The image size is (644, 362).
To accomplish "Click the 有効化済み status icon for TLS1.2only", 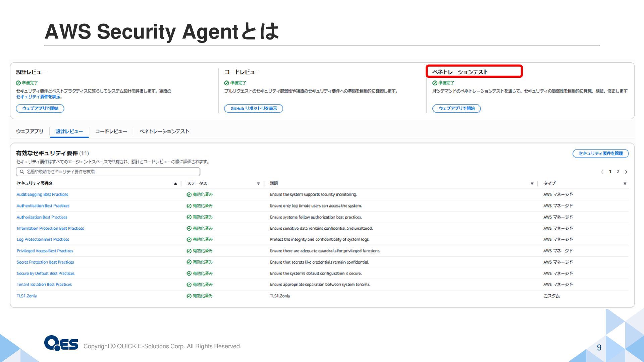I will click(x=189, y=296).
